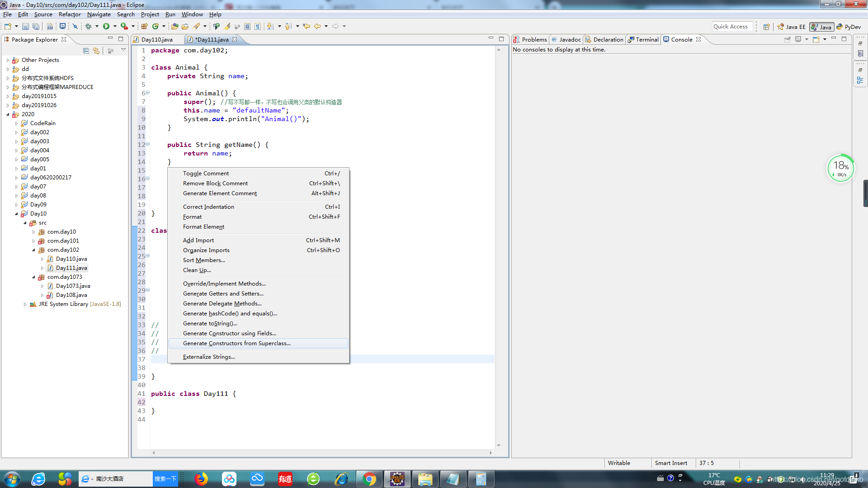Click Display Selected Console icon
The height and width of the screenshot is (488, 868).
(x=798, y=39)
